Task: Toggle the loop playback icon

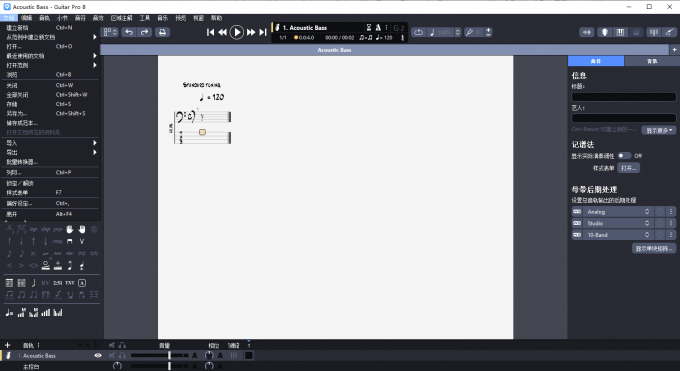Action: point(418,32)
